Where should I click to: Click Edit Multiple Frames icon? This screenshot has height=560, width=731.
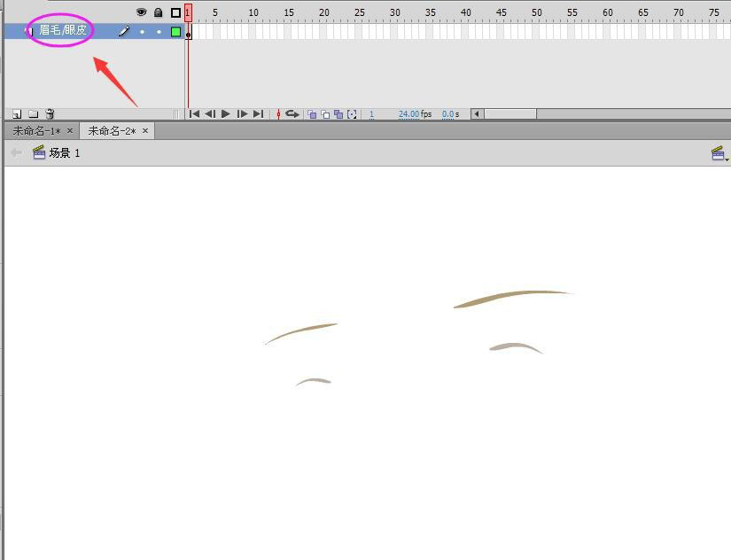click(338, 114)
